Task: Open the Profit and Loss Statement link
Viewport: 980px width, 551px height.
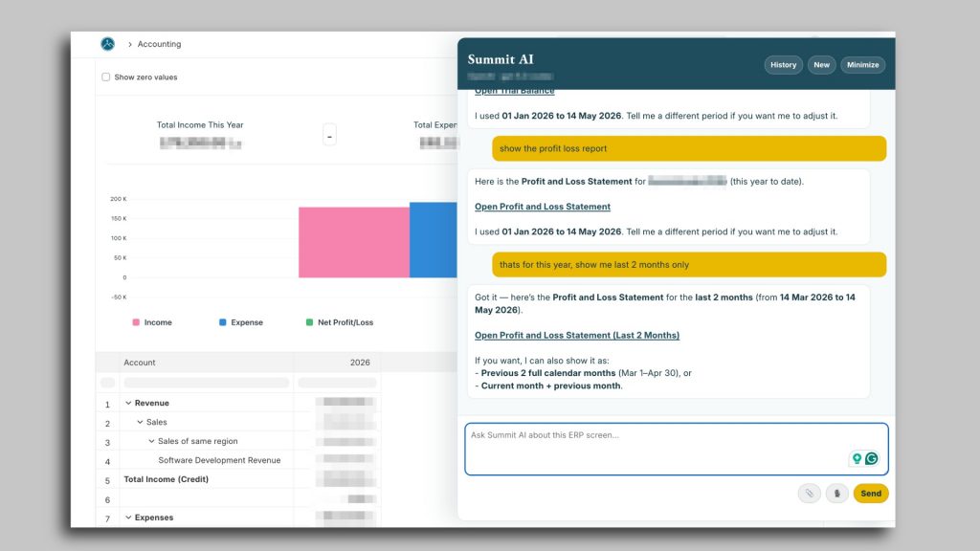Action: tap(543, 207)
